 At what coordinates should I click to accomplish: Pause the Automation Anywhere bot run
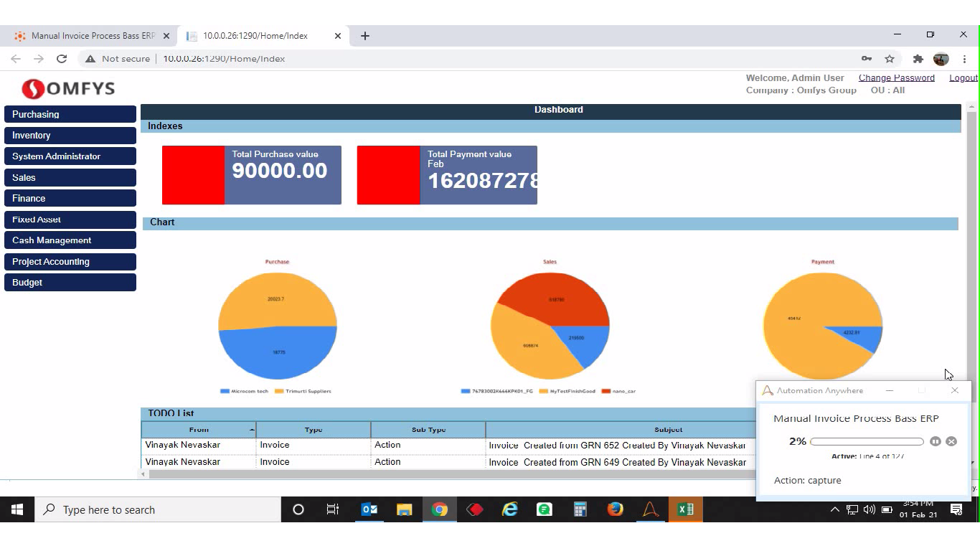(935, 441)
